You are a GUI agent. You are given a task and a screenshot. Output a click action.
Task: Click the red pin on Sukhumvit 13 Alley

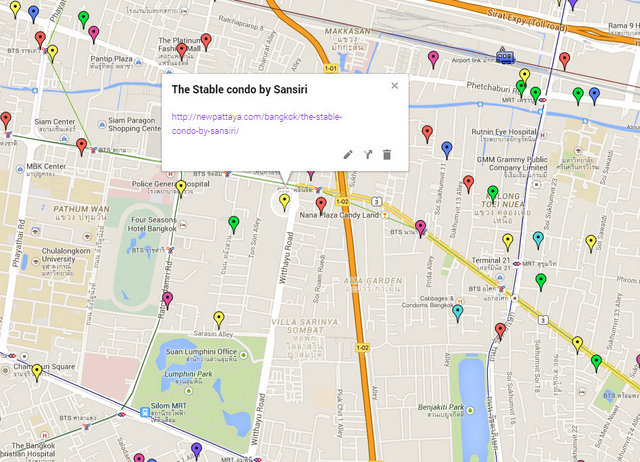(469, 184)
